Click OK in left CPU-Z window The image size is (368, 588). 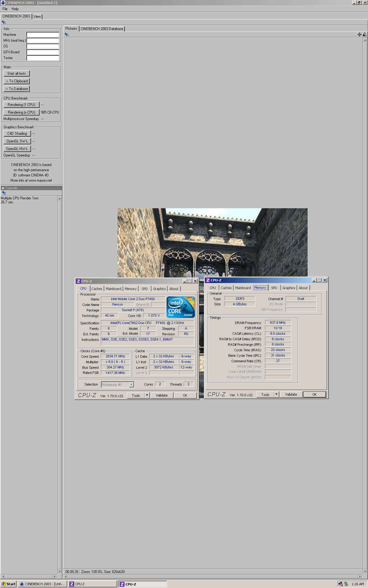coord(185,395)
